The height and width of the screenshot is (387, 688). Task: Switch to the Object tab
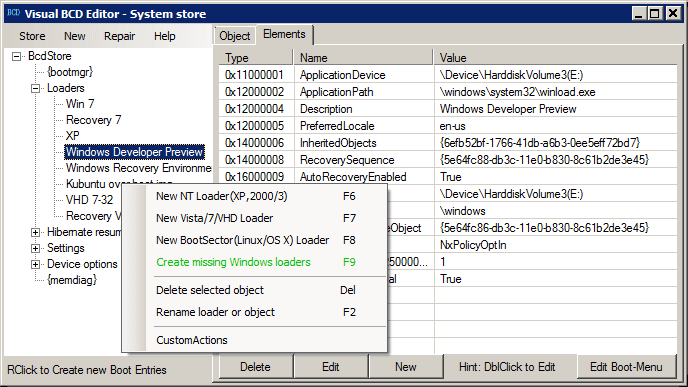click(x=234, y=36)
